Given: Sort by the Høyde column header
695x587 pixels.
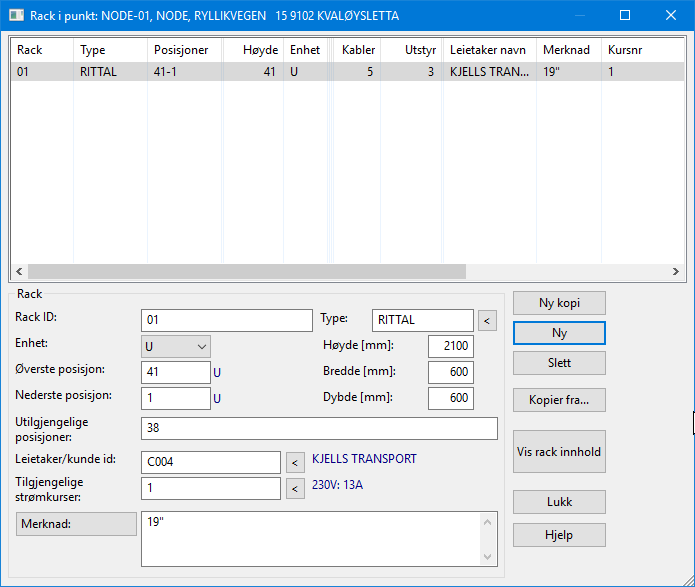Looking at the screenshot, I should point(254,50).
